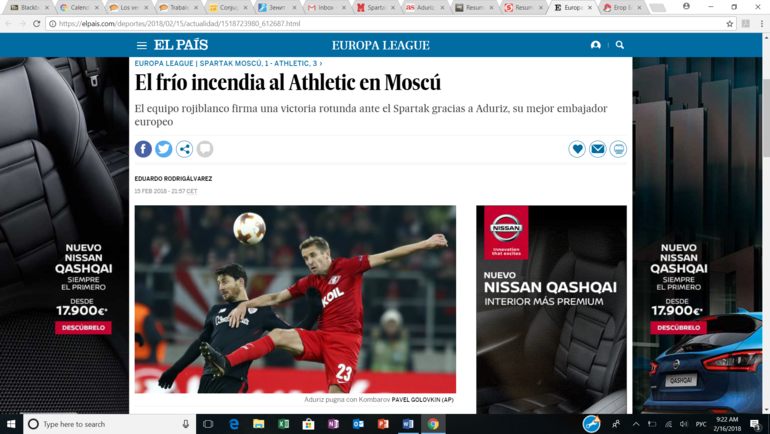This screenshot has height=434, width=770.
Task: Open the Nissan Qashqai interior premium ad
Action: [x=551, y=309]
